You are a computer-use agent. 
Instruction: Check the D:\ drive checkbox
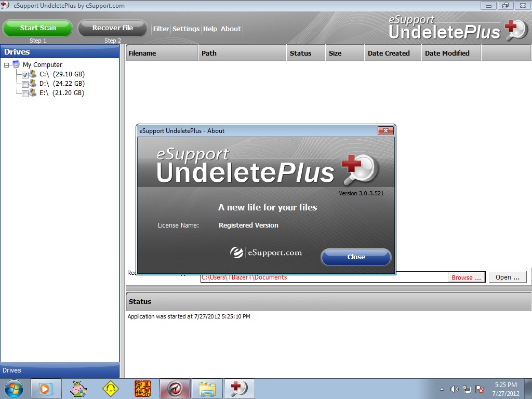tap(25, 85)
